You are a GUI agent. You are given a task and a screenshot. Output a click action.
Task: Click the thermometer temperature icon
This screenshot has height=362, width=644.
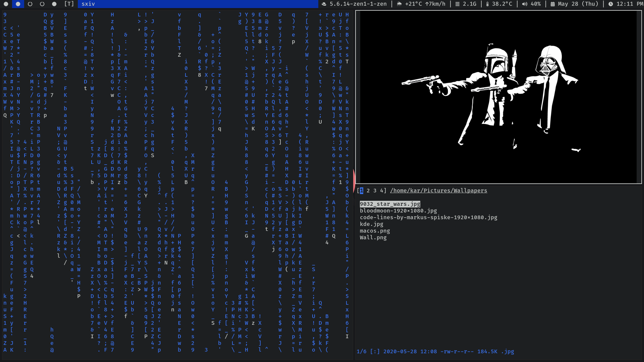coord(487,4)
